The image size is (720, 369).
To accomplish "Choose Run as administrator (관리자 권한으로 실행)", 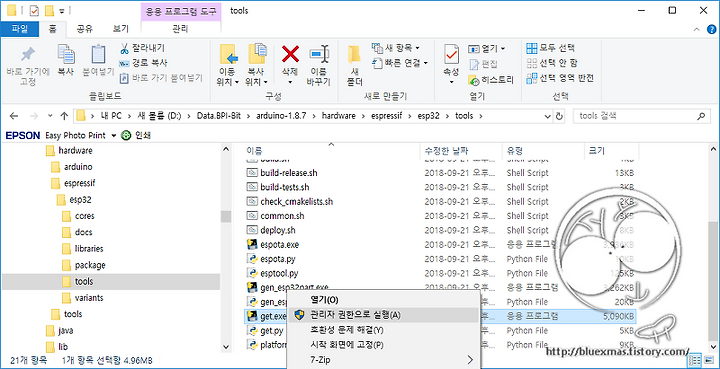I will [383, 315].
